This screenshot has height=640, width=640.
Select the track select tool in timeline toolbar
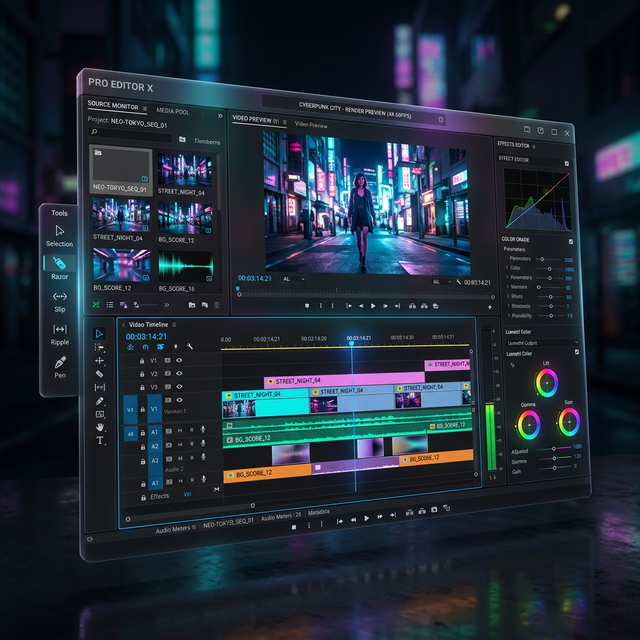[x=99, y=347]
